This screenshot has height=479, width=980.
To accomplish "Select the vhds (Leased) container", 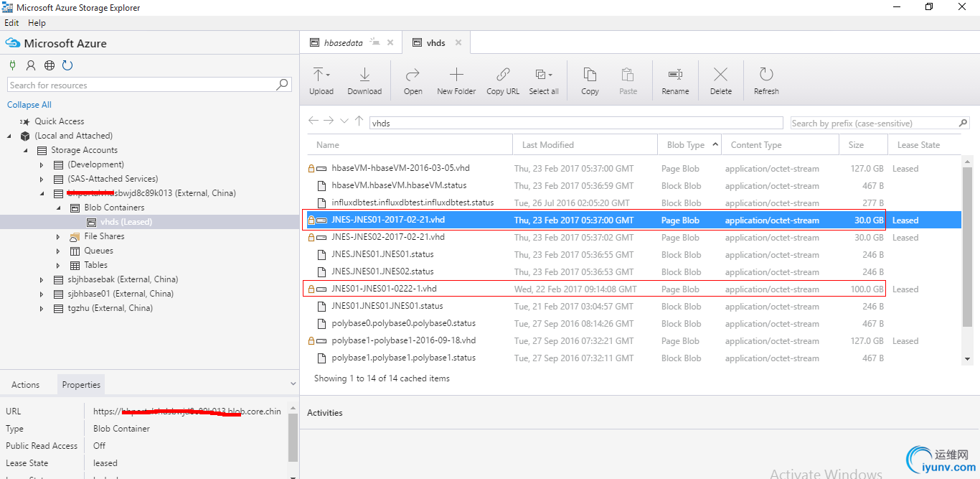I will pos(126,222).
